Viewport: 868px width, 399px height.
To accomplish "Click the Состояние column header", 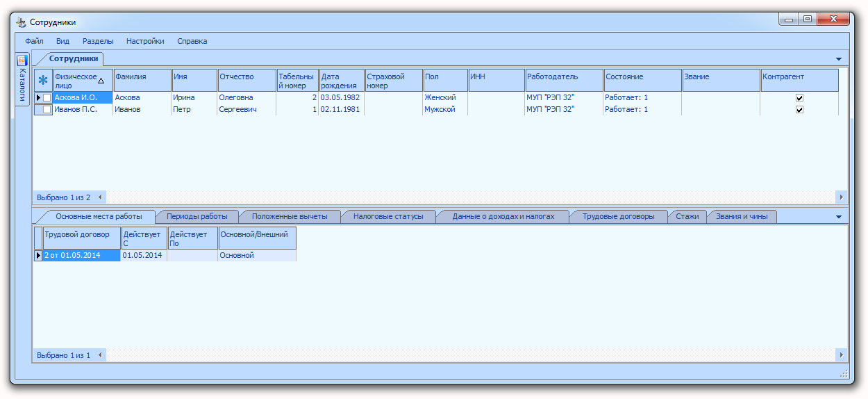I will (643, 80).
